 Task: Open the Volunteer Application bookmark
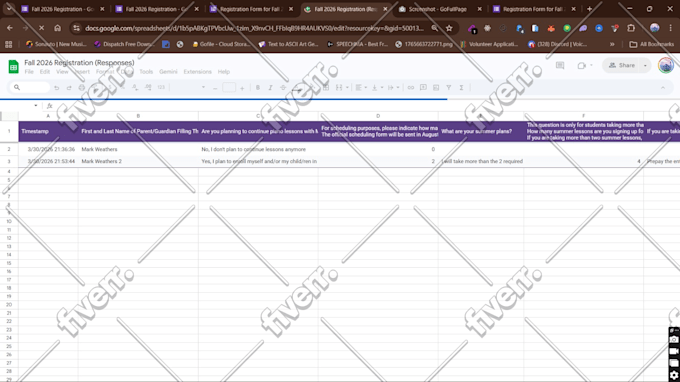tap(489, 44)
